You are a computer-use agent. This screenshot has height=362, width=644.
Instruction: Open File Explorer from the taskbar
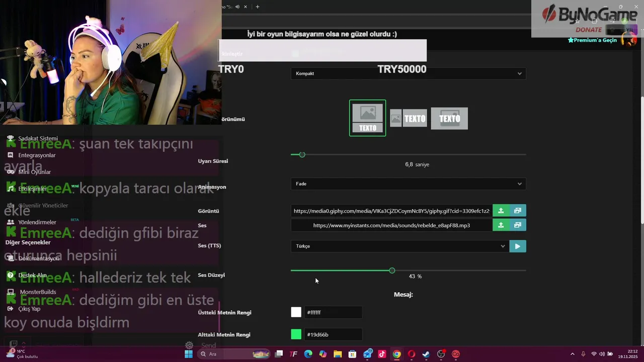click(338, 354)
